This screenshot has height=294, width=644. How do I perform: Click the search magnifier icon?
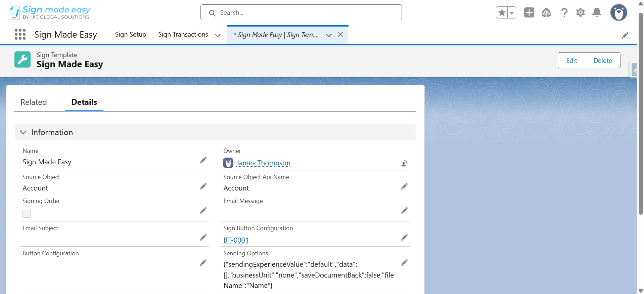point(212,13)
